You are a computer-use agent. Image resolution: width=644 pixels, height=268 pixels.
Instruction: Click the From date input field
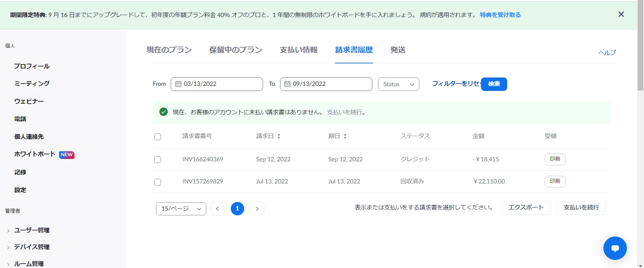pos(217,84)
